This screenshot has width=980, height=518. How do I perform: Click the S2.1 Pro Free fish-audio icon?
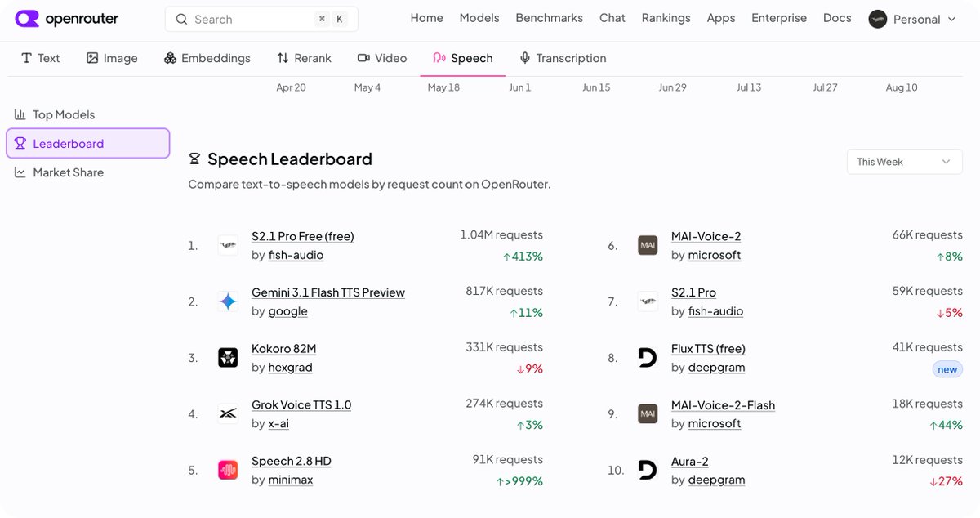pos(228,245)
